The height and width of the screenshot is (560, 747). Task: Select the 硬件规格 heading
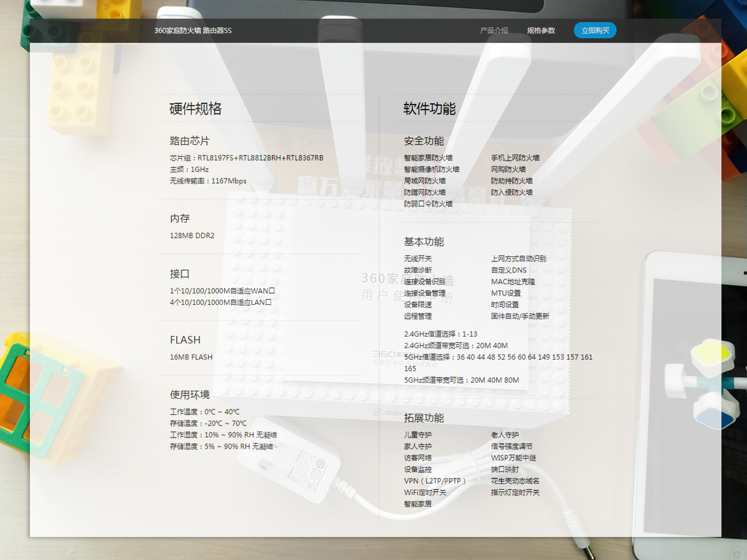(x=195, y=109)
